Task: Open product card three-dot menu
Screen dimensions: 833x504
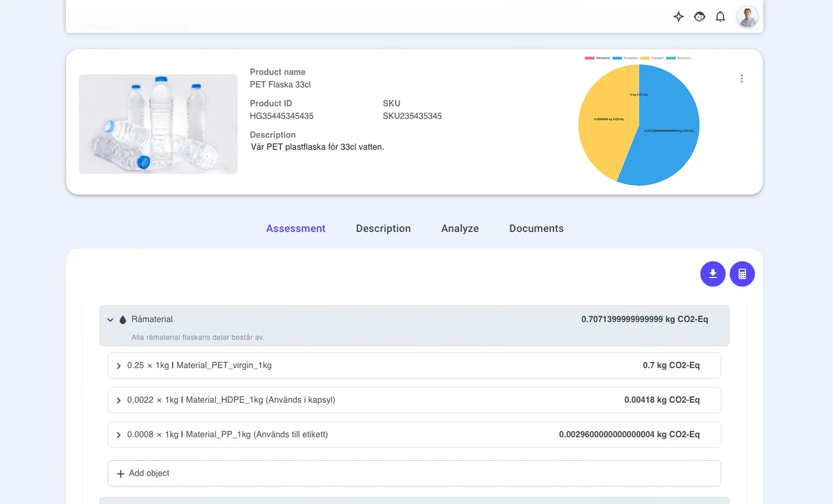Action: (x=741, y=79)
